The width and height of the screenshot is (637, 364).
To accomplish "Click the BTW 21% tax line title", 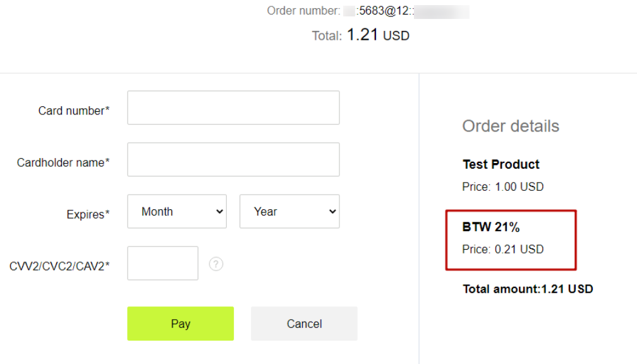I will [491, 227].
